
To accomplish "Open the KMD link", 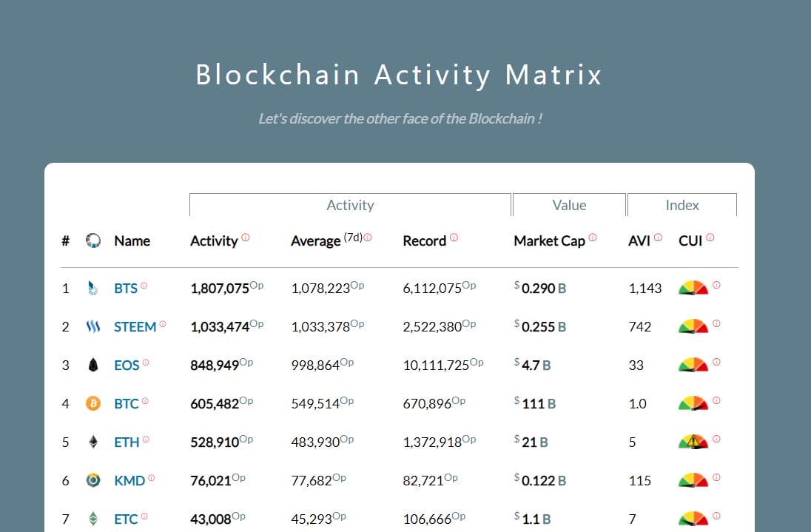I will tap(129, 481).
